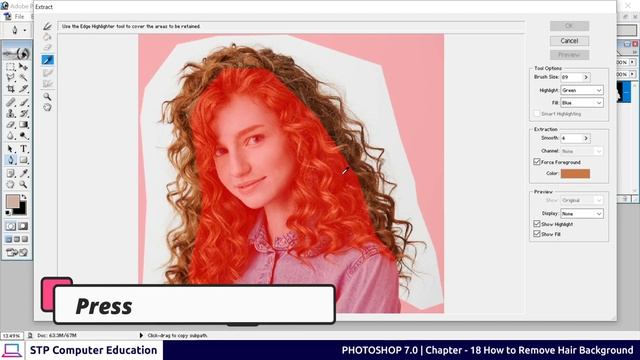The width and height of the screenshot is (640, 360).
Task: Choose the Slice tool in Photoshop toolbox
Action: tap(23, 89)
